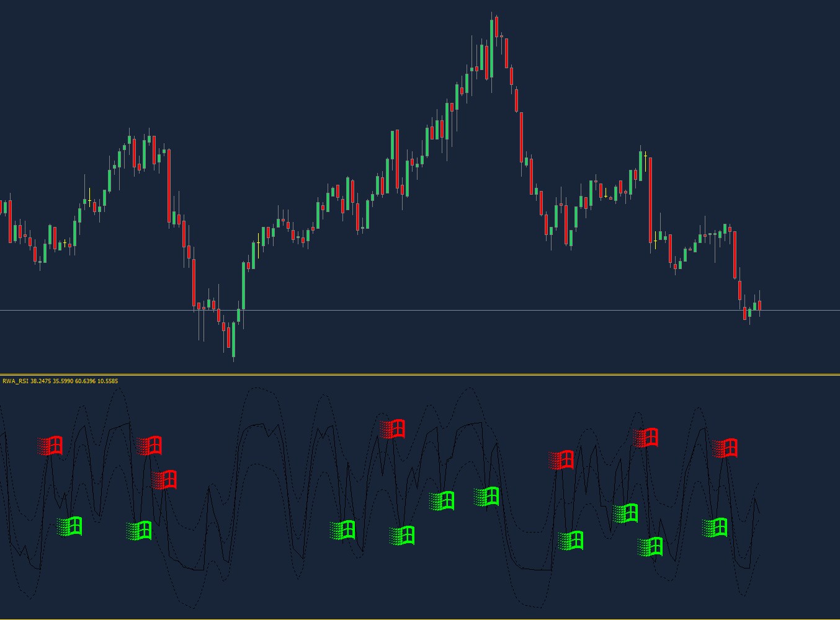Click the indicator value 35.5990
Viewport: 840px width, 620px height.
(x=63, y=381)
